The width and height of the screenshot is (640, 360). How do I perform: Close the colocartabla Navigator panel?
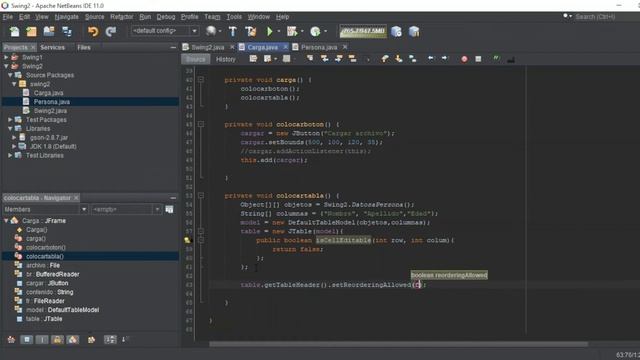coord(76,198)
